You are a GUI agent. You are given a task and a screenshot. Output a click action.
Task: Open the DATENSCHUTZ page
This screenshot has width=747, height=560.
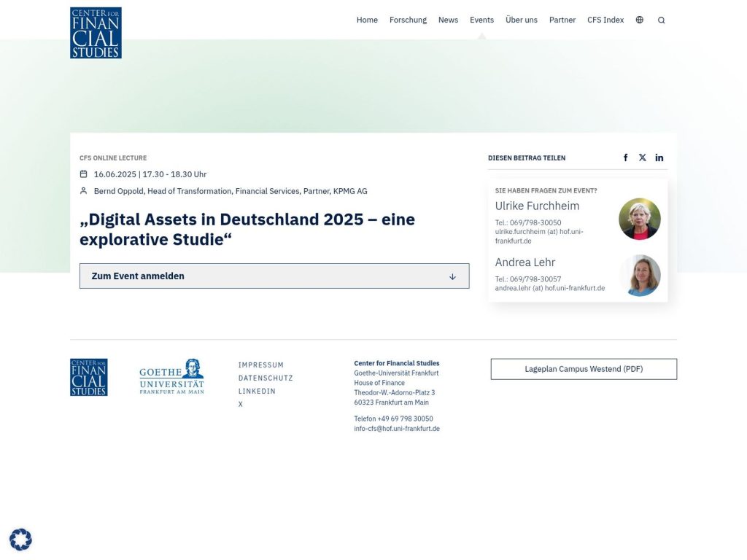click(x=266, y=378)
